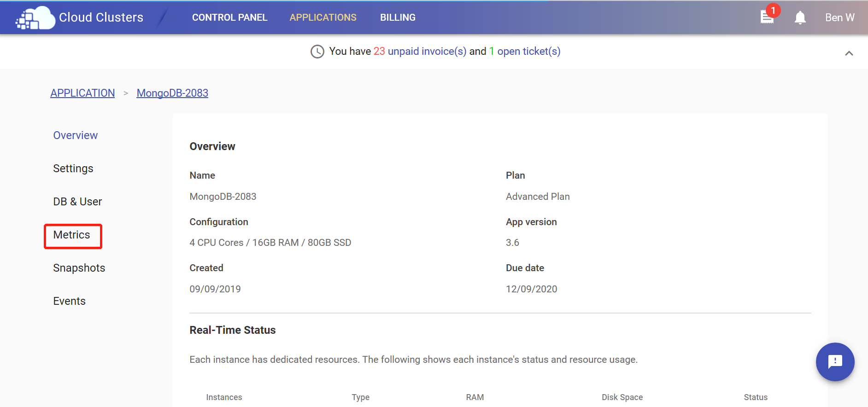The width and height of the screenshot is (868, 407).
Task: Click the Cloud Clusters logo icon
Action: 35,18
